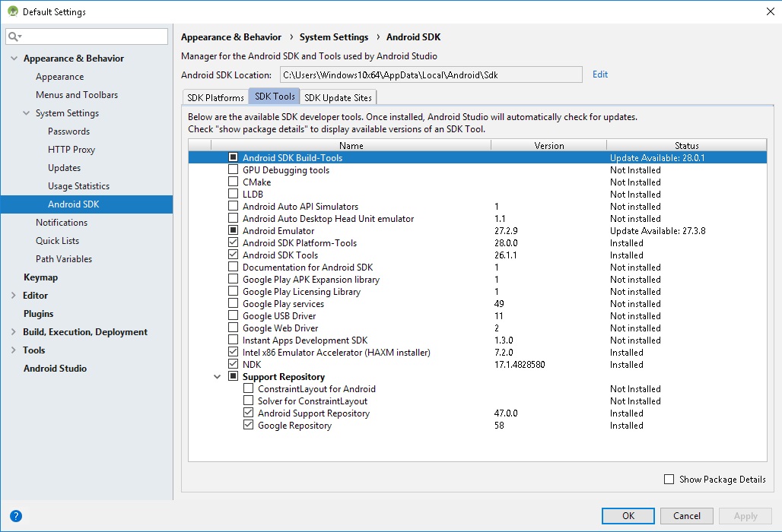Viewport: 782px width, 532px height.
Task: Click 'Update Available: 28.0.1' status
Action: (x=657, y=158)
